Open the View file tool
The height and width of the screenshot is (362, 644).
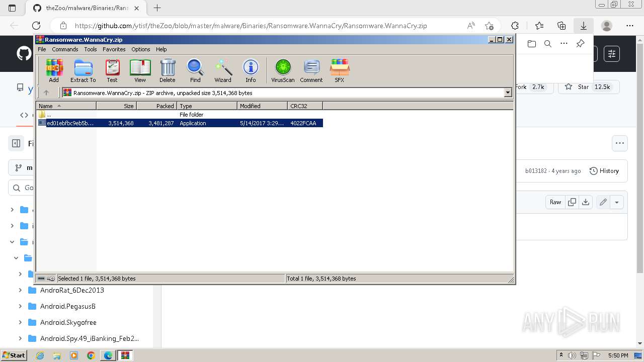click(x=140, y=71)
